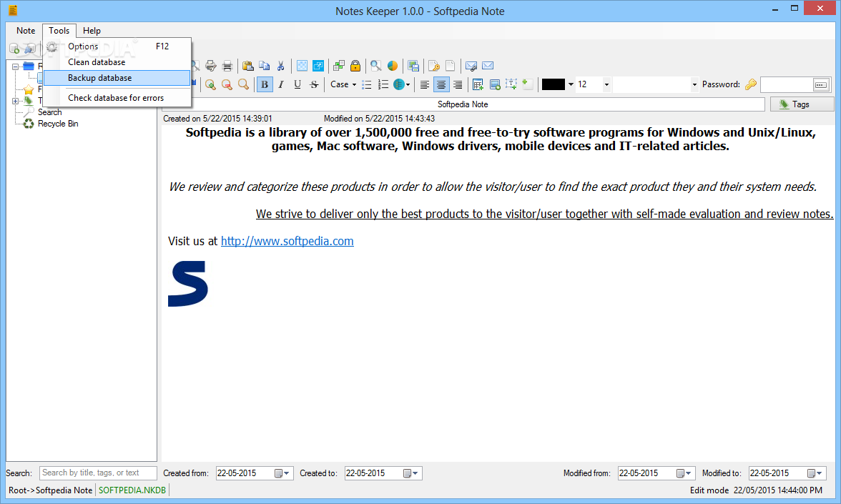The width and height of the screenshot is (841, 504).
Task: Align text left
Action: point(425,84)
